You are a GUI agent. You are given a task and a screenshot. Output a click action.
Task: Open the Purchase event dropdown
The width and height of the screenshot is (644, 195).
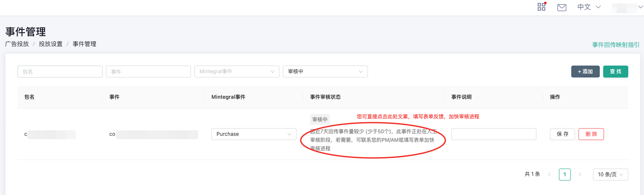[x=254, y=134]
